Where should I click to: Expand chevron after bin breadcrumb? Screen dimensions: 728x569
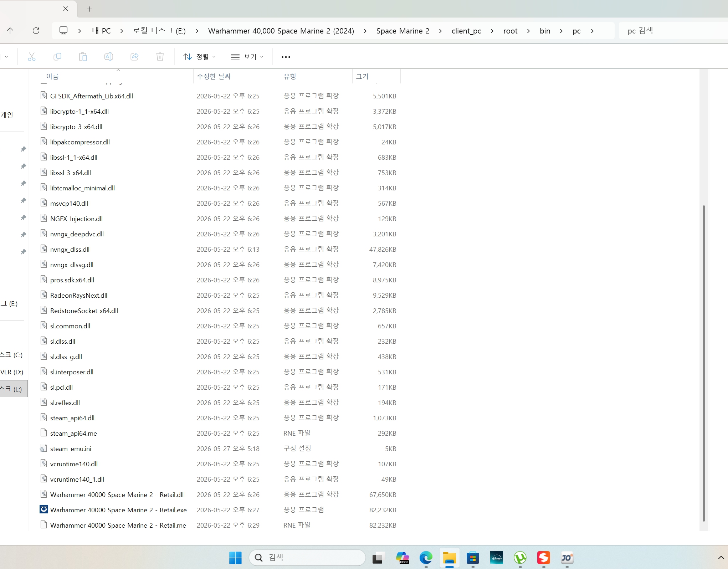tap(561, 31)
